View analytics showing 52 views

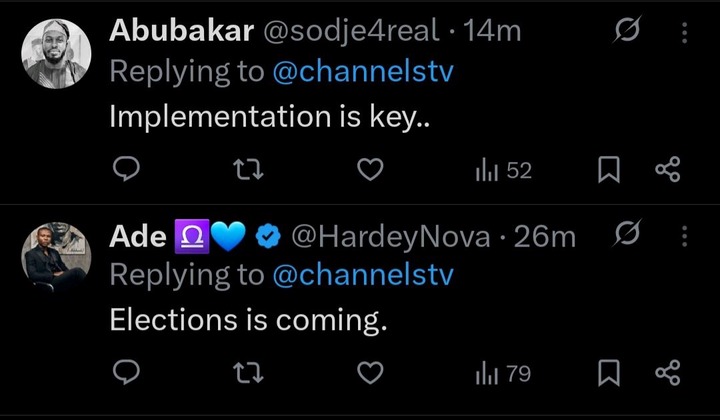pyautogui.click(x=503, y=171)
